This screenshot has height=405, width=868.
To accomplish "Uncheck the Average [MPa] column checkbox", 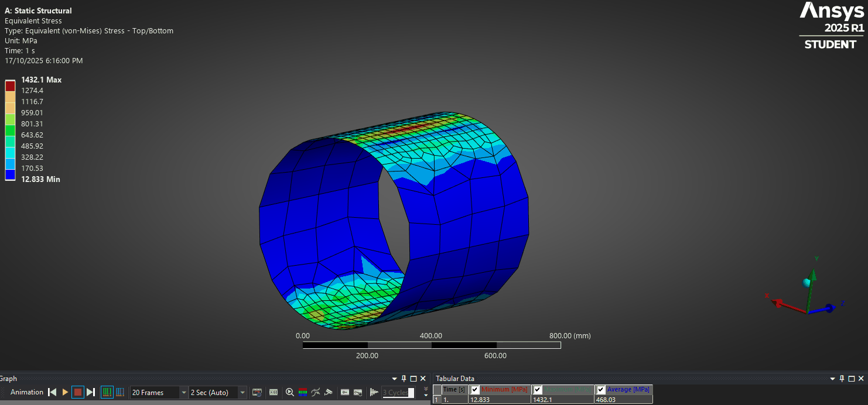I will tap(600, 390).
